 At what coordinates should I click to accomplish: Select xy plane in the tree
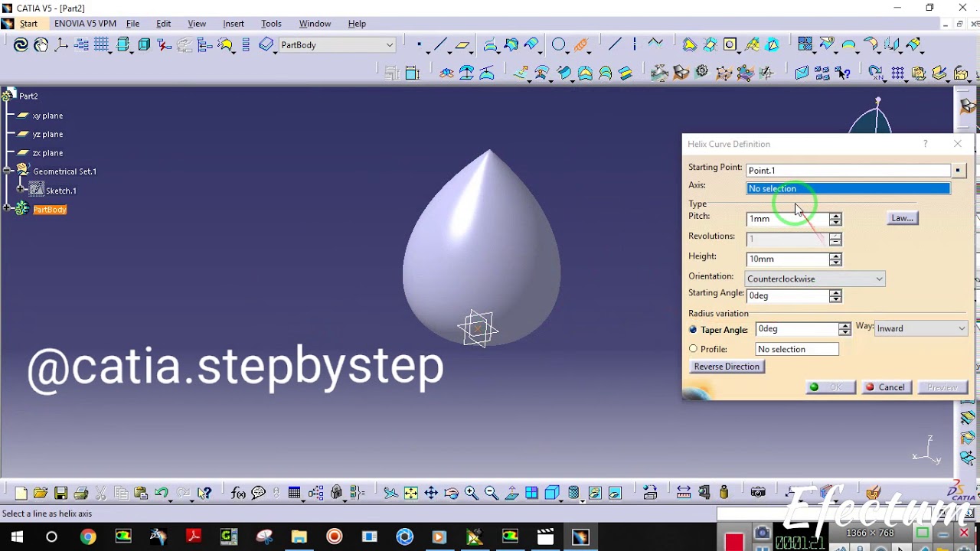pos(47,116)
